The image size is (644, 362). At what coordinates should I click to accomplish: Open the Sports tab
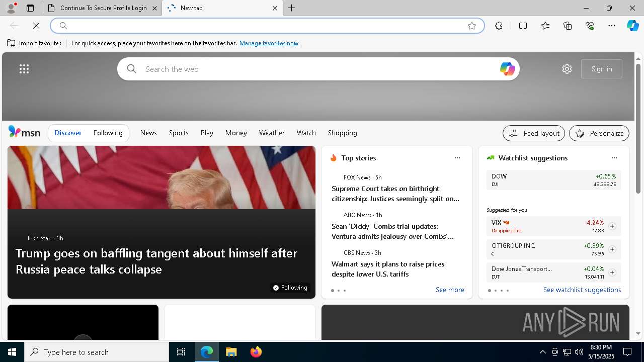pyautogui.click(x=179, y=133)
